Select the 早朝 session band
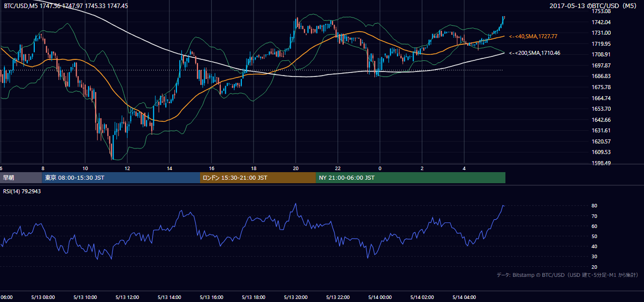 21,178
